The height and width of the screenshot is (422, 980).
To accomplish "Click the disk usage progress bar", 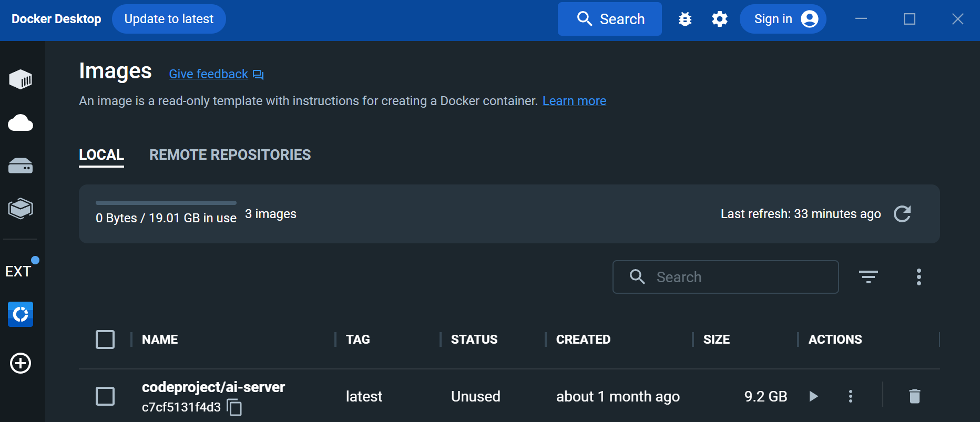I will [166, 203].
